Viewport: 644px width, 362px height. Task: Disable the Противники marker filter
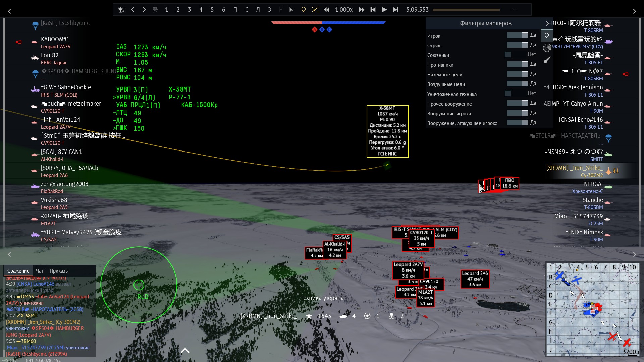pyautogui.click(x=517, y=64)
